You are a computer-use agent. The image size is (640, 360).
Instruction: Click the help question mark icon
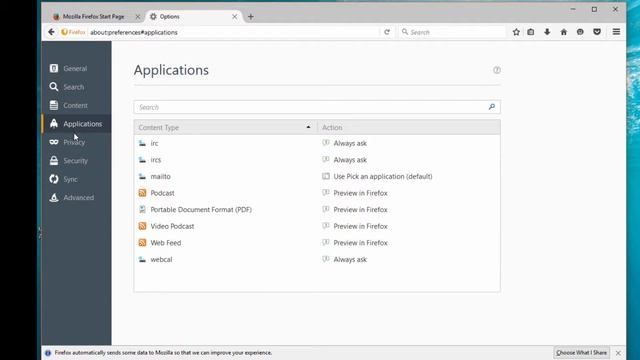tap(497, 70)
